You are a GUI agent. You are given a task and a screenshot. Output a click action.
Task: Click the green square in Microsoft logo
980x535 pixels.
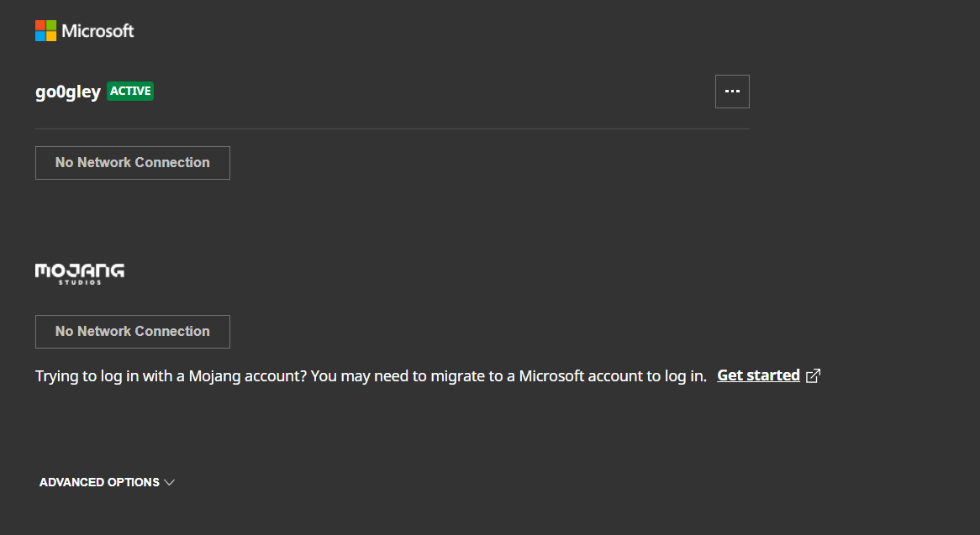pyautogui.click(x=51, y=25)
